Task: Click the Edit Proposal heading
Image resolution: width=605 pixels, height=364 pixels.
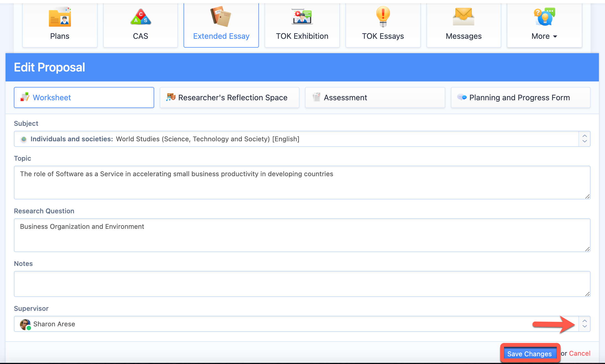Action: 49,67
